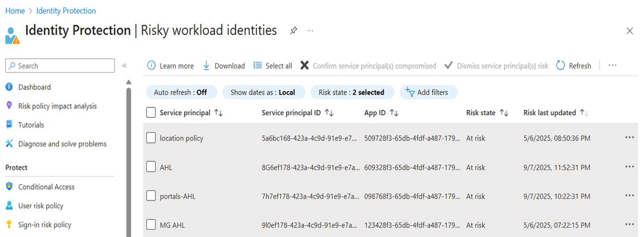Open Tutorials in the sidebar menu

click(31, 125)
